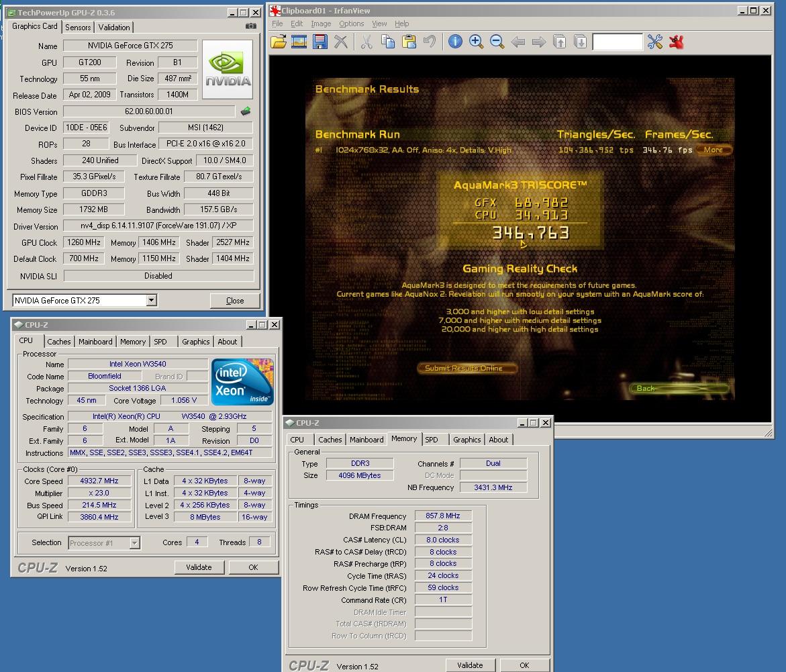
Task: Open the Mainboard tab in the CPU window
Action: pos(95,342)
